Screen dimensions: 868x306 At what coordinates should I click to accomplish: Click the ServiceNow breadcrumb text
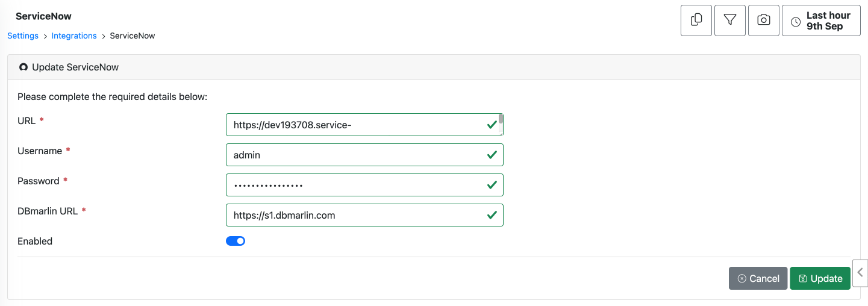click(x=133, y=36)
